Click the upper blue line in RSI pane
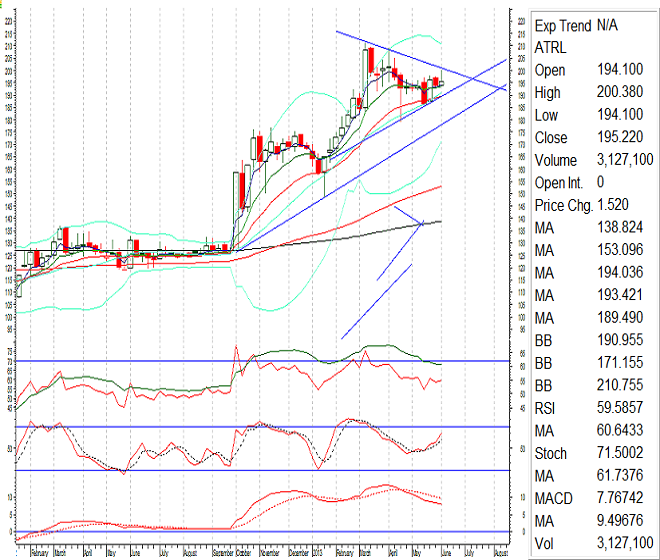660x560 pixels. click(x=200, y=360)
